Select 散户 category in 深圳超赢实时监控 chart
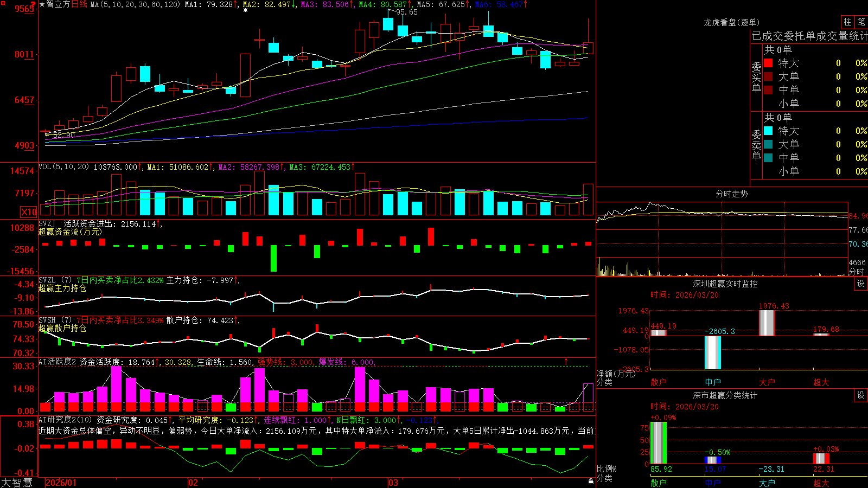868x488 pixels. coord(659,382)
